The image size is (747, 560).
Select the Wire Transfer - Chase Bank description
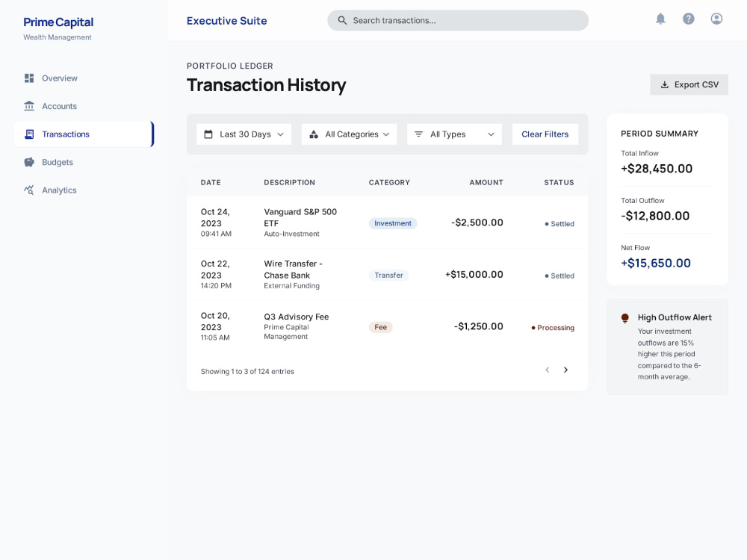pyautogui.click(x=293, y=270)
